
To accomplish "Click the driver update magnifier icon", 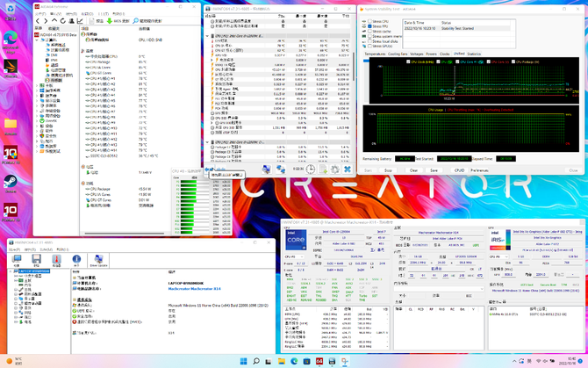I will 136,21.
